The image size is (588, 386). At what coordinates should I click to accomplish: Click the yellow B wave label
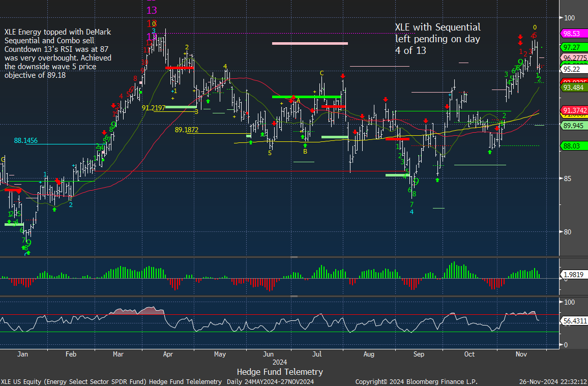pyautogui.click(x=305, y=151)
